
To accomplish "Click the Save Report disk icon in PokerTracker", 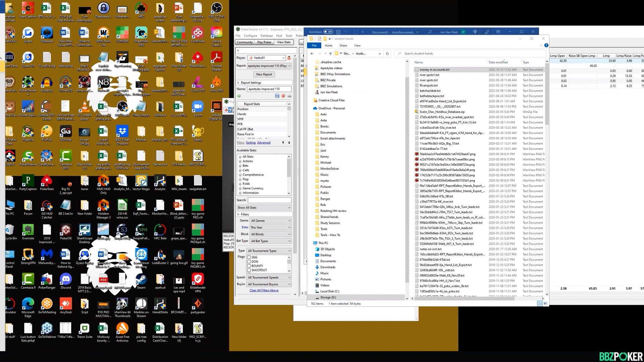I will click(277, 96).
